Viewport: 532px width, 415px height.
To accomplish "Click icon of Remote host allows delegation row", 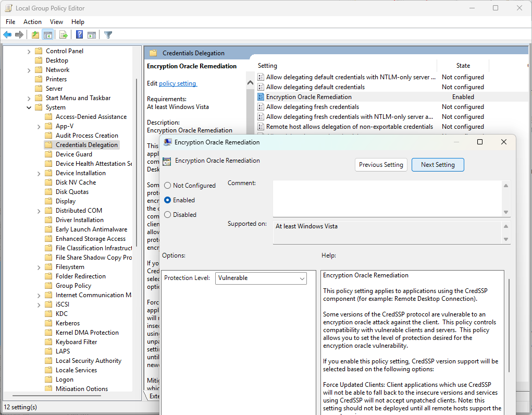I will (x=261, y=126).
